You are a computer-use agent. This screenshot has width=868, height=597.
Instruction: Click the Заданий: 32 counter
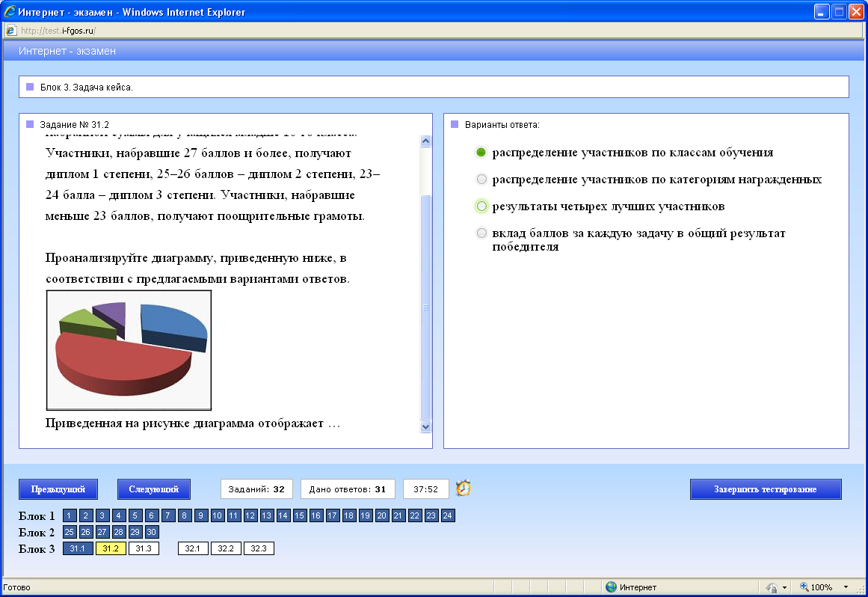pos(256,489)
